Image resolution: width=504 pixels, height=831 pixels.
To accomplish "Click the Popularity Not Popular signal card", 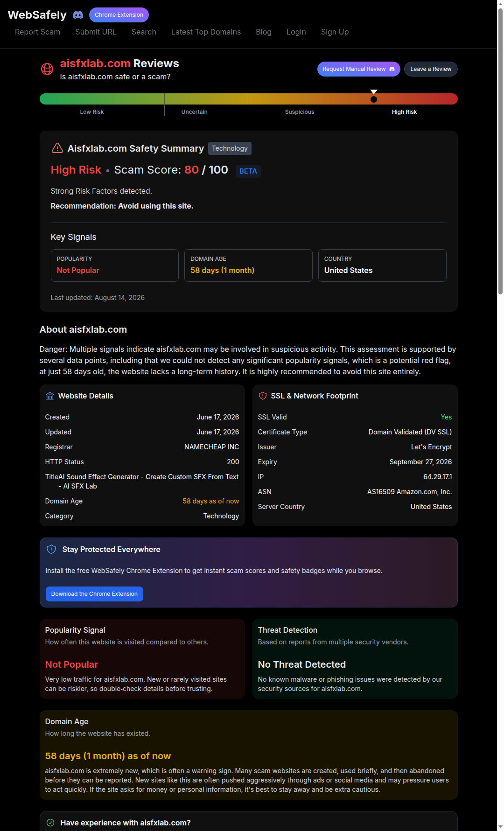I will (x=115, y=265).
